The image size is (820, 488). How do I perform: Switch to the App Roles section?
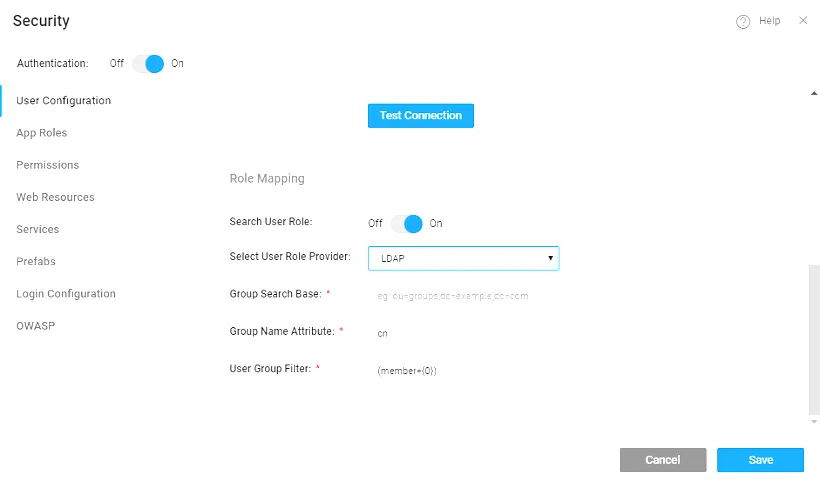(42, 133)
